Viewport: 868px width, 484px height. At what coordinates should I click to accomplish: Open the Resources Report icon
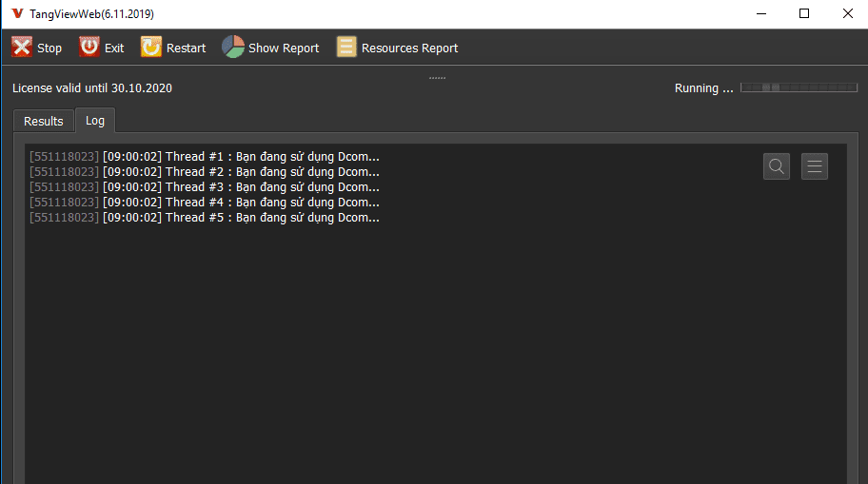(x=346, y=48)
